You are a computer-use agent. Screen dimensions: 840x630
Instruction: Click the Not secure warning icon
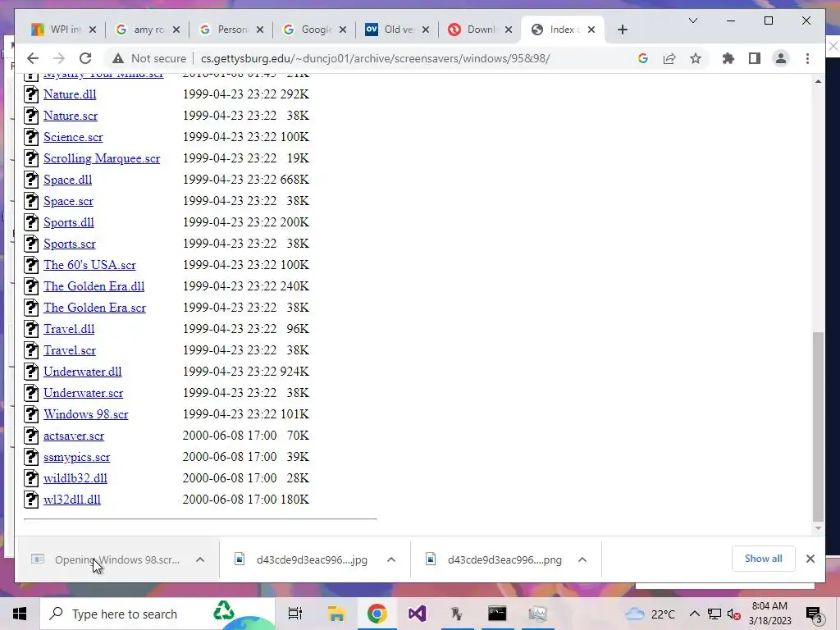[x=118, y=58]
